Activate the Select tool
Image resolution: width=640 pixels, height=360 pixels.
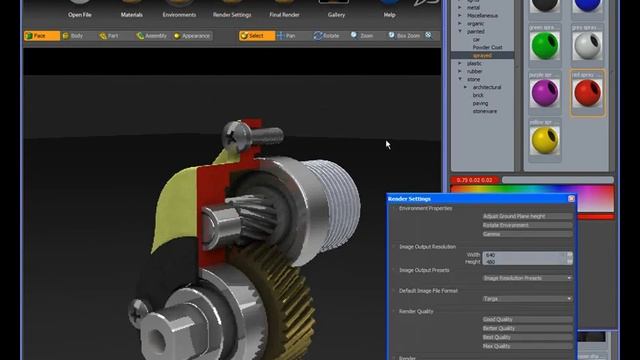(x=257, y=36)
